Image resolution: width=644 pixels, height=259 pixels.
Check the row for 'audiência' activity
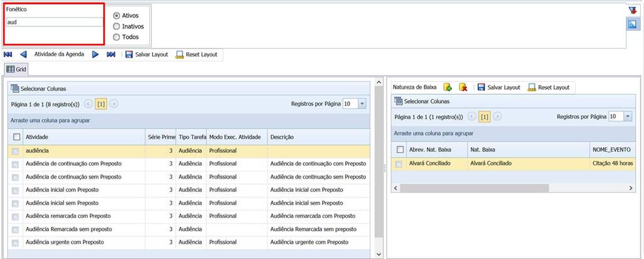coord(15,152)
